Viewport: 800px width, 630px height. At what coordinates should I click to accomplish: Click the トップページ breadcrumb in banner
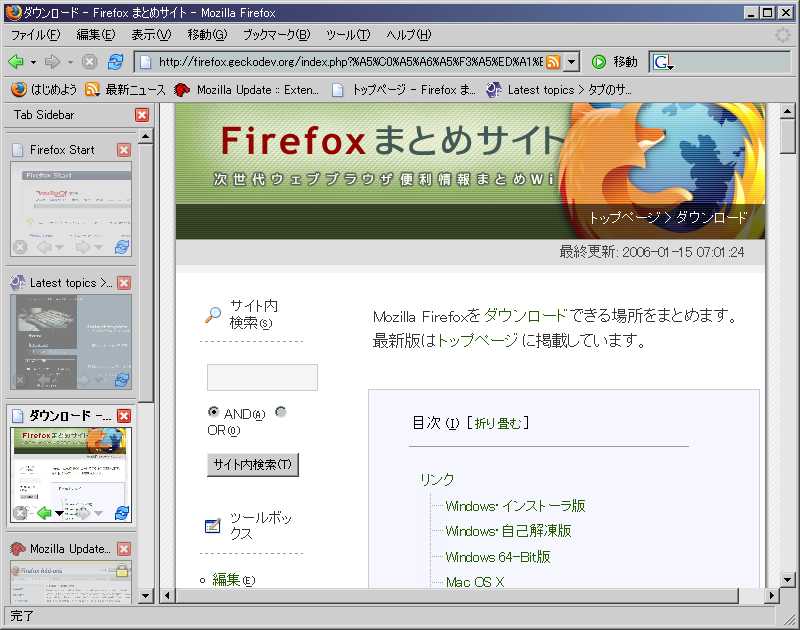click(624, 218)
